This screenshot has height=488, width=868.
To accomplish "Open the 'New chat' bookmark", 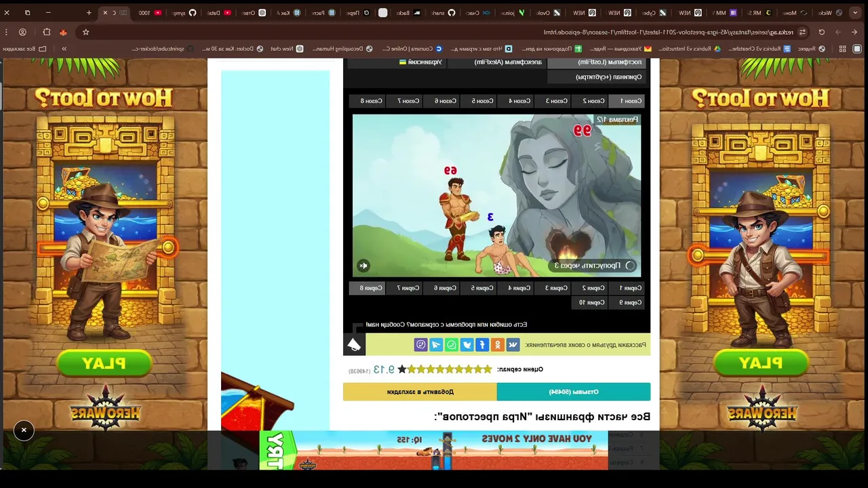I will click(288, 49).
